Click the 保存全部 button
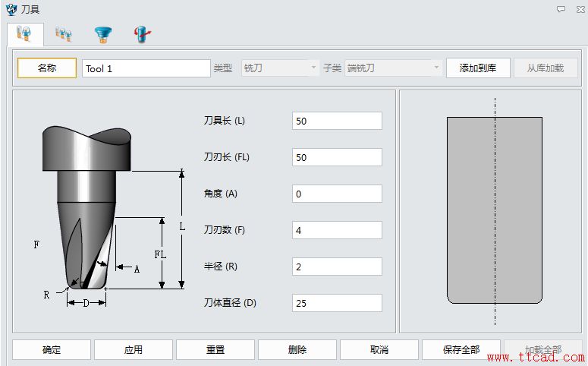 461,350
